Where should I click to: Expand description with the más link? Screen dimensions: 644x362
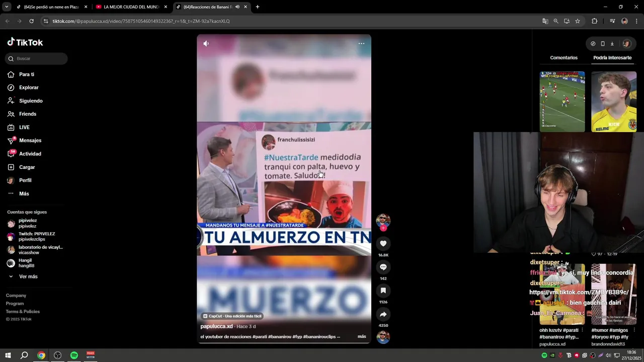(362, 336)
